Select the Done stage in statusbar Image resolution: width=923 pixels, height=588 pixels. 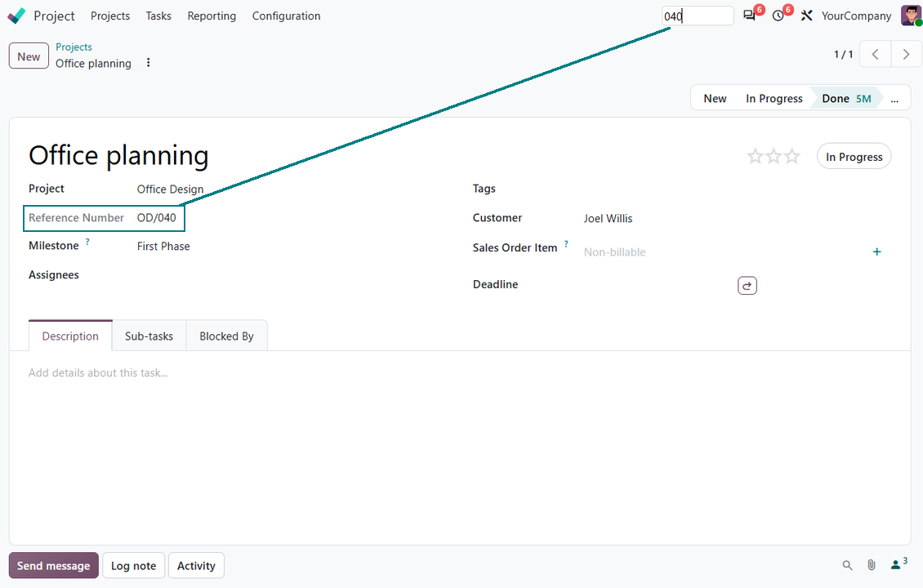(x=846, y=98)
